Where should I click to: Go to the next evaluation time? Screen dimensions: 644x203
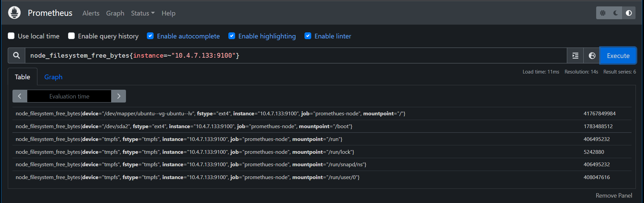(119, 96)
